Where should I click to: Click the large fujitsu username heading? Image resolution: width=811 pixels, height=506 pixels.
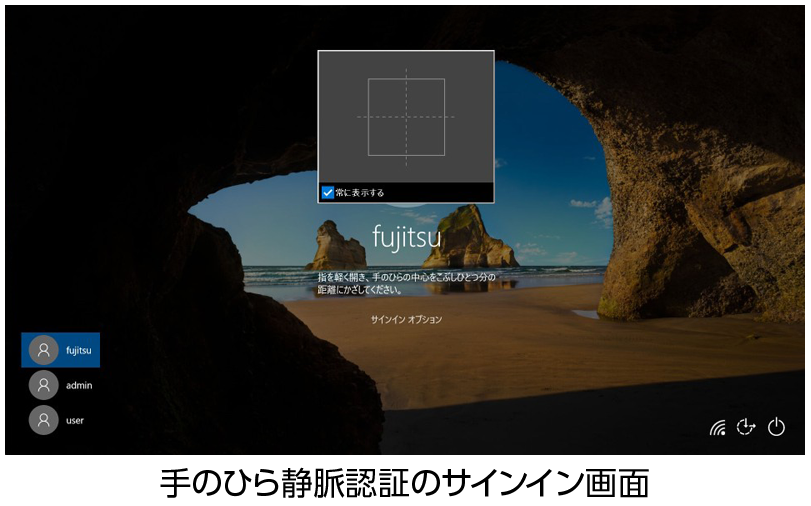point(406,236)
